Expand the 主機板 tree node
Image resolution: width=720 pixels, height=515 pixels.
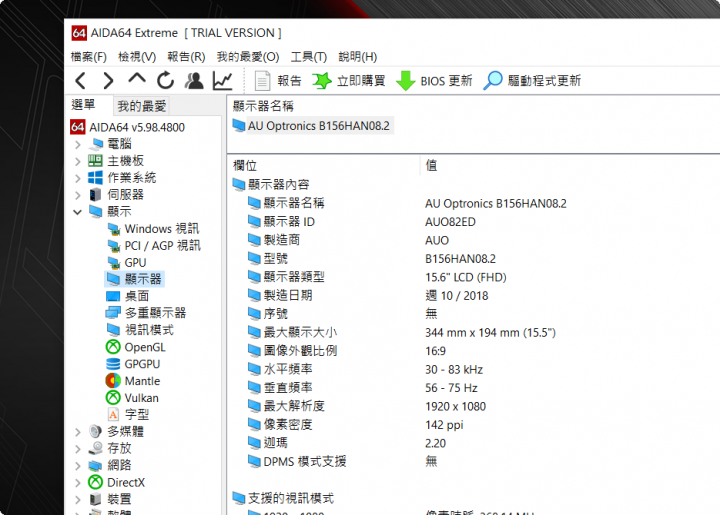(78, 162)
